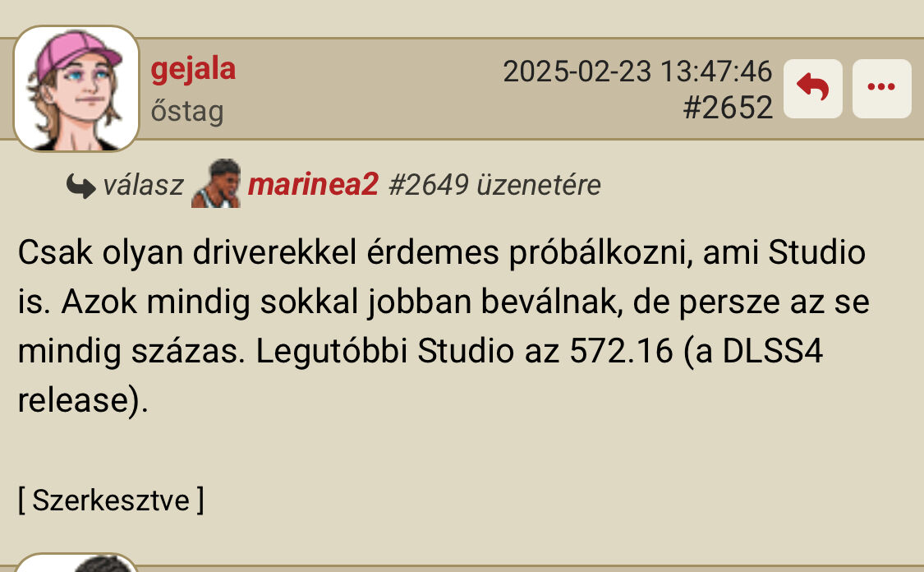The image size is (924, 572).
Task: Click the őstag rank label
Action: click(186, 111)
